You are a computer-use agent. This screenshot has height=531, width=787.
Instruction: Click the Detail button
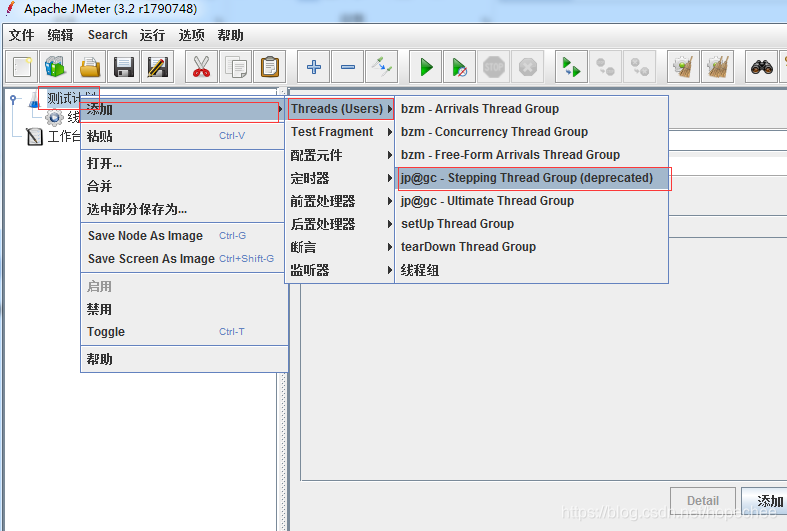tap(703, 501)
